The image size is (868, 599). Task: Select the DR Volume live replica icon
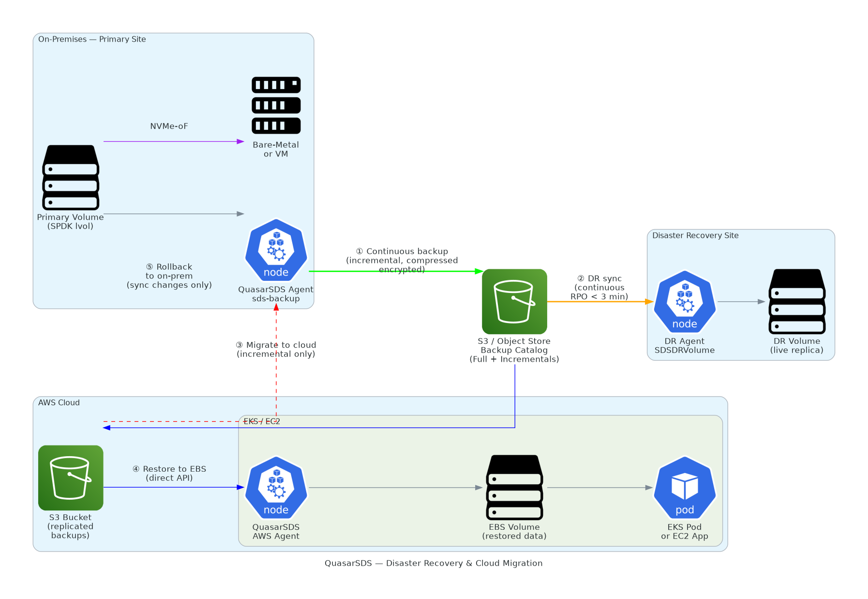point(797,301)
